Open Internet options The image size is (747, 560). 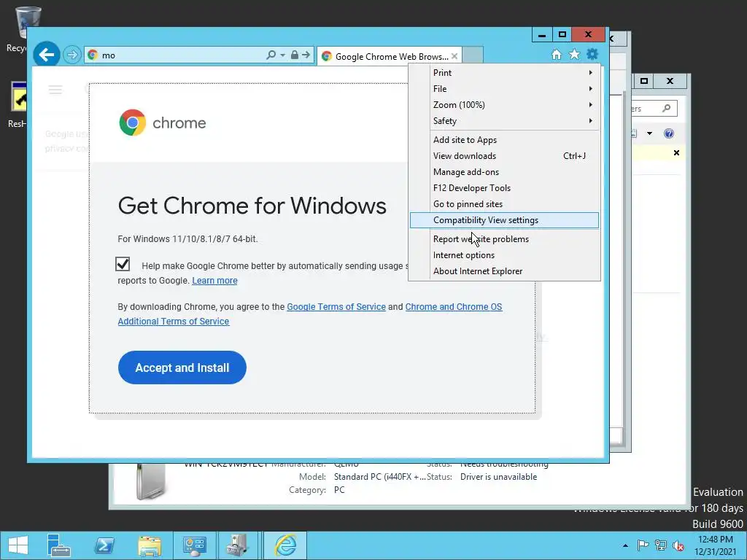tap(505, 255)
